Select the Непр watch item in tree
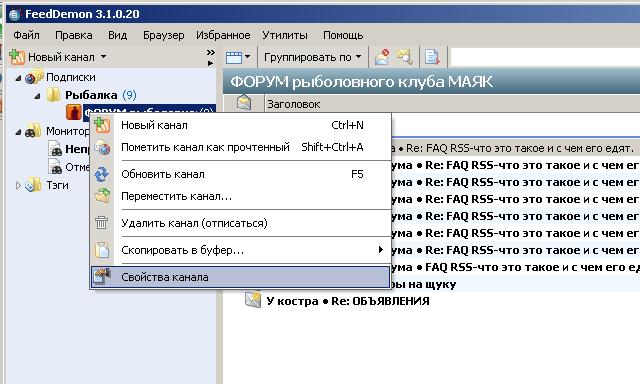The height and width of the screenshot is (384, 640). (77, 149)
